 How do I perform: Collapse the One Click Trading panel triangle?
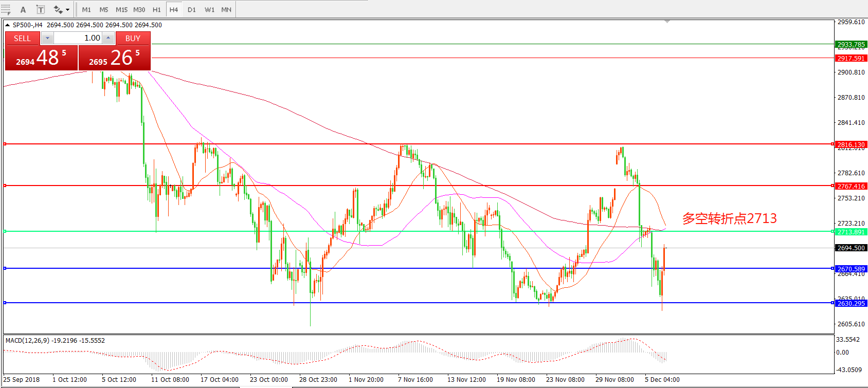coord(7,25)
